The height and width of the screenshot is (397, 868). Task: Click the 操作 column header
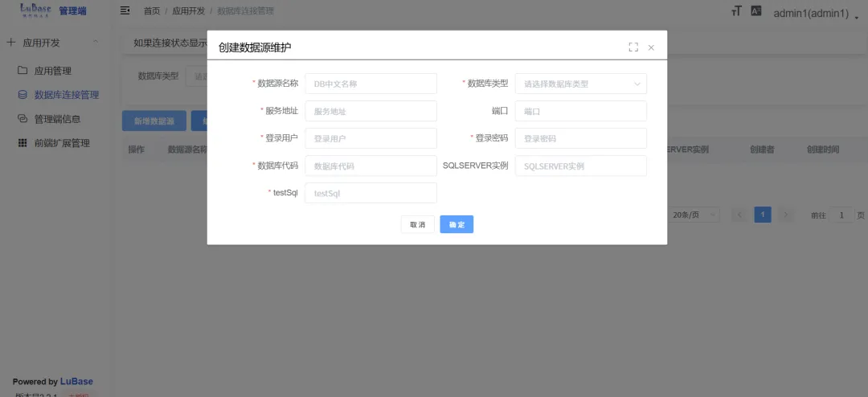tap(136, 149)
